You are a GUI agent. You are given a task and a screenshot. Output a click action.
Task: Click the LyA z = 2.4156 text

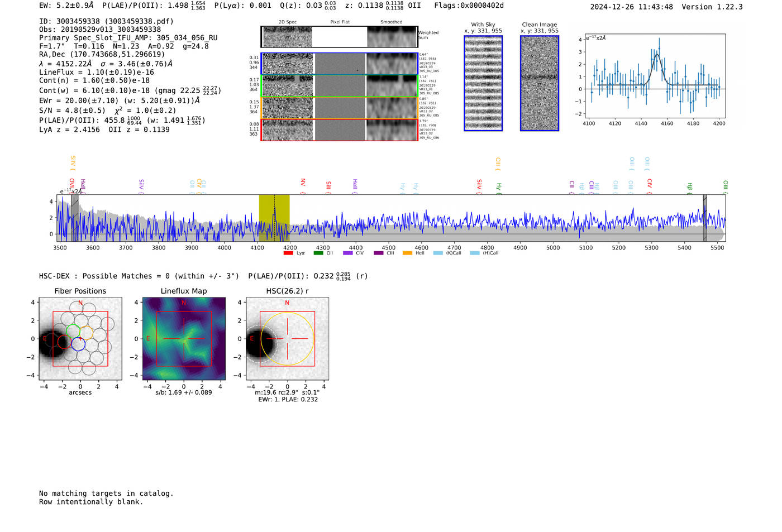(69, 130)
